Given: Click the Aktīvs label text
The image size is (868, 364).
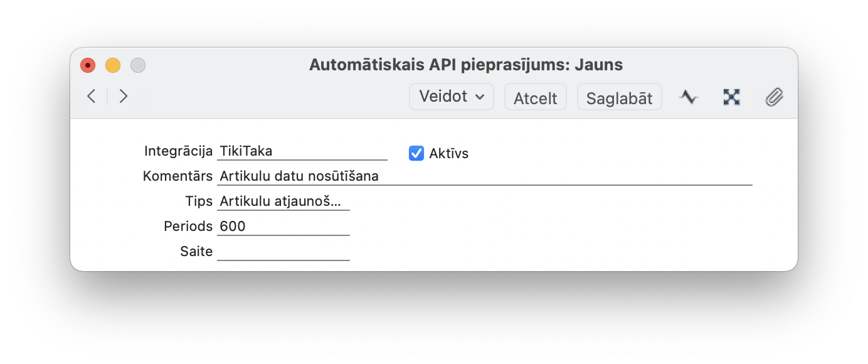Looking at the screenshot, I should point(448,153).
